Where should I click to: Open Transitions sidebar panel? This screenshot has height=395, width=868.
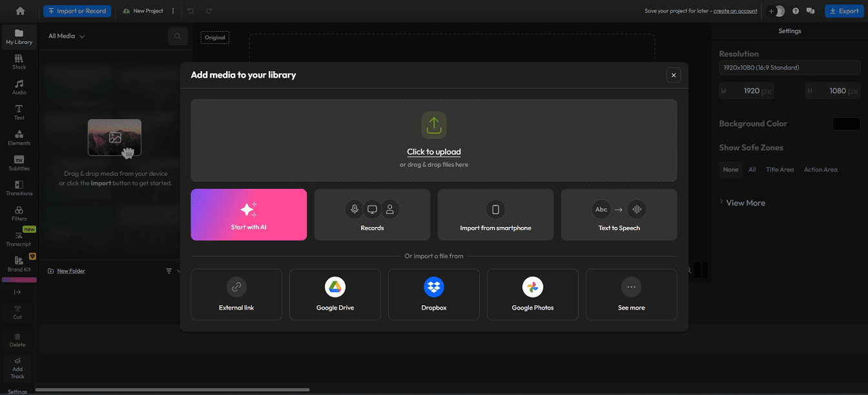[x=19, y=188]
